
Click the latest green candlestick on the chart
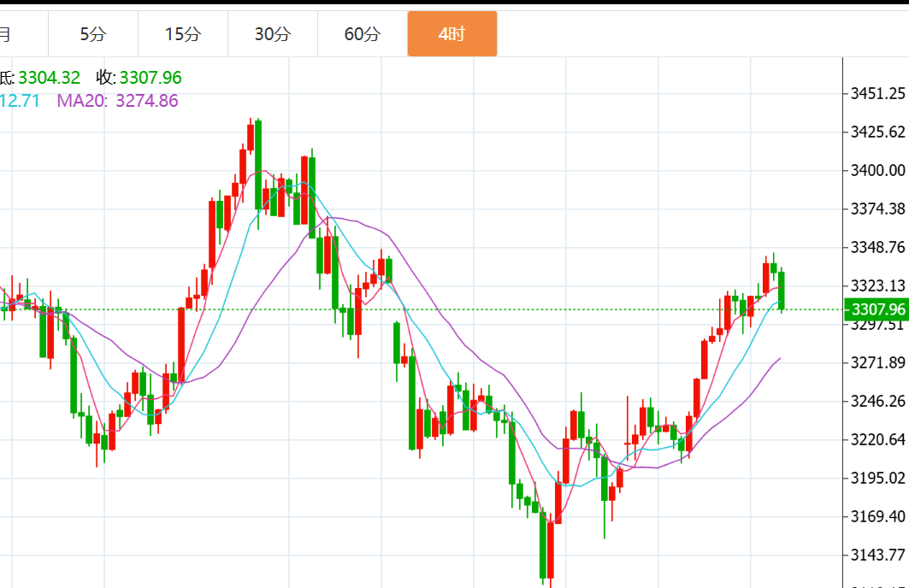tap(782, 291)
